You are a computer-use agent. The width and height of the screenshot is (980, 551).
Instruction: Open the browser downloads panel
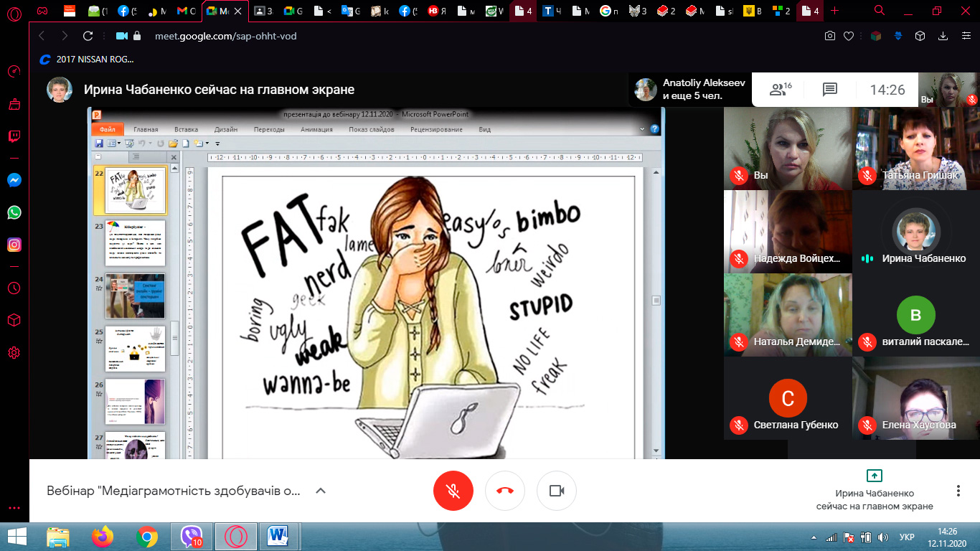click(943, 36)
